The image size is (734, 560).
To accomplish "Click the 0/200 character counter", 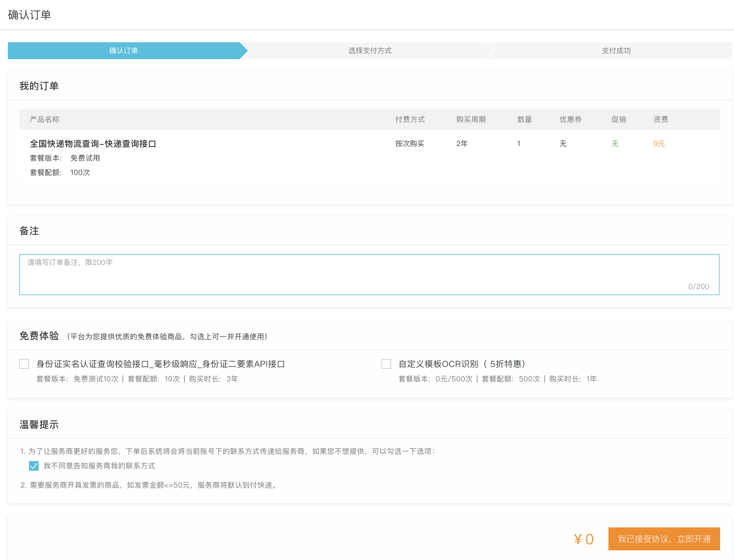I will coord(698,286).
